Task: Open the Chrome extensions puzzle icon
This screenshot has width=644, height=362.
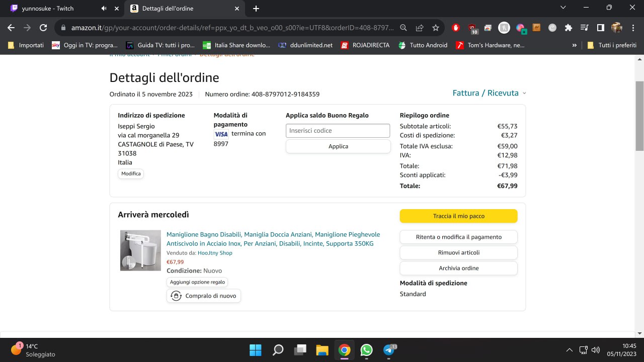Action: (569, 28)
